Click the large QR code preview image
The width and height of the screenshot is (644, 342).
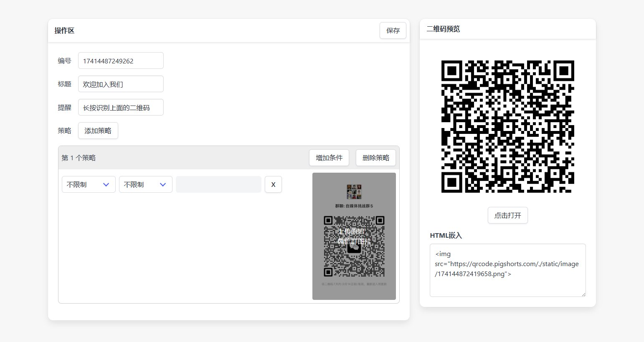(507, 126)
